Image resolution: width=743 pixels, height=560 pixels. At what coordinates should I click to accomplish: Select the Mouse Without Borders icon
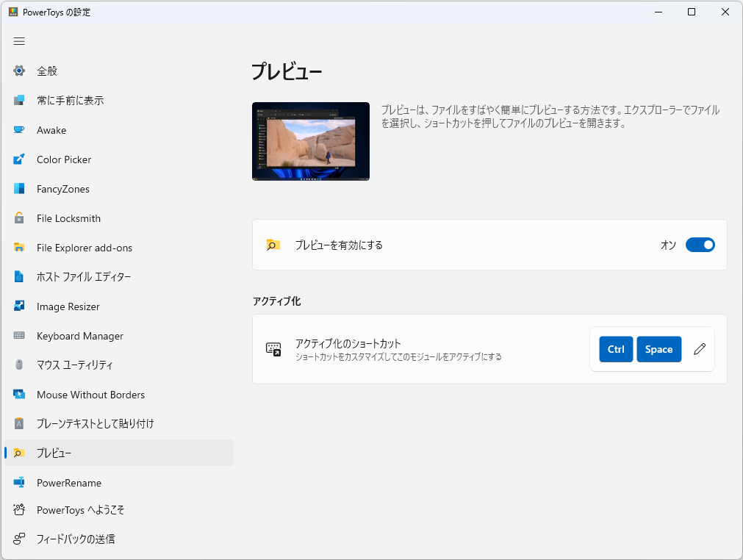[x=18, y=395]
